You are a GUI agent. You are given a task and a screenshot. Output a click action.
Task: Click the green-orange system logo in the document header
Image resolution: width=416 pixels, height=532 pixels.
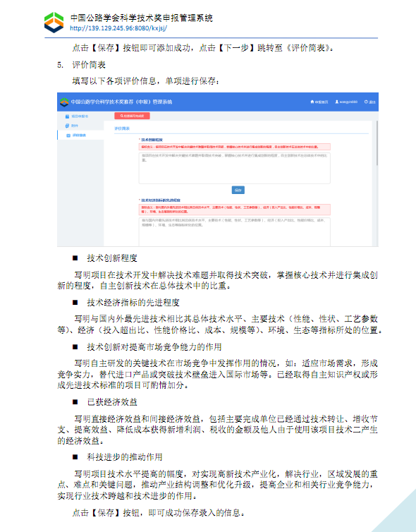tap(54, 23)
